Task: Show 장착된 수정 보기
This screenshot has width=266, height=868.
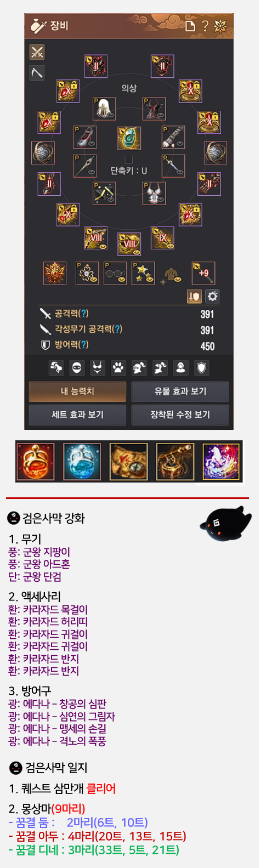Action: coord(180,415)
